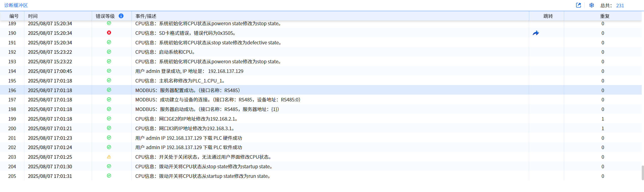Click the snowflake freeze icon
This screenshot has width=644, height=192.
592,5
